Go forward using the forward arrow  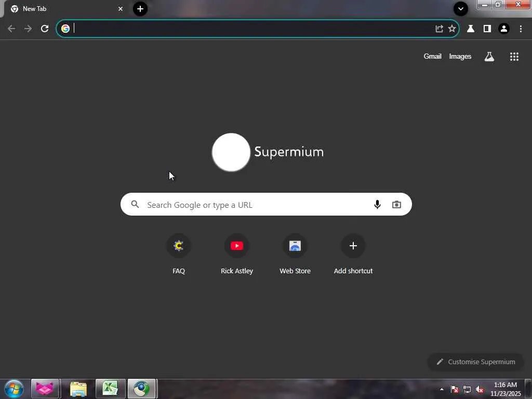click(28, 29)
